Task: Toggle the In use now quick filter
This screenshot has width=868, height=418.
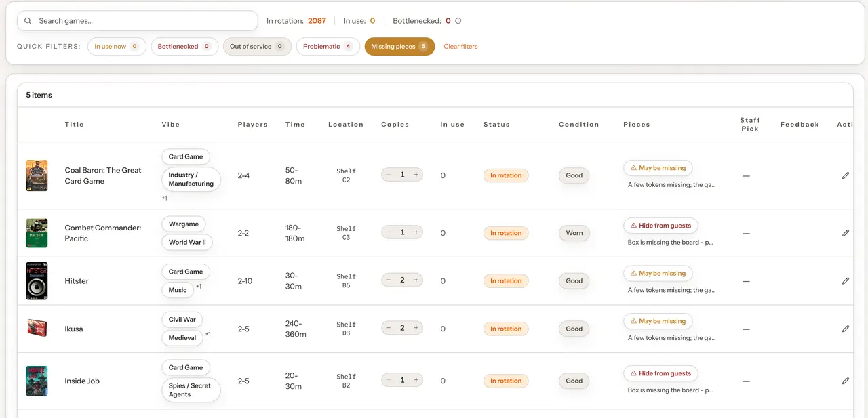Action: click(x=117, y=47)
